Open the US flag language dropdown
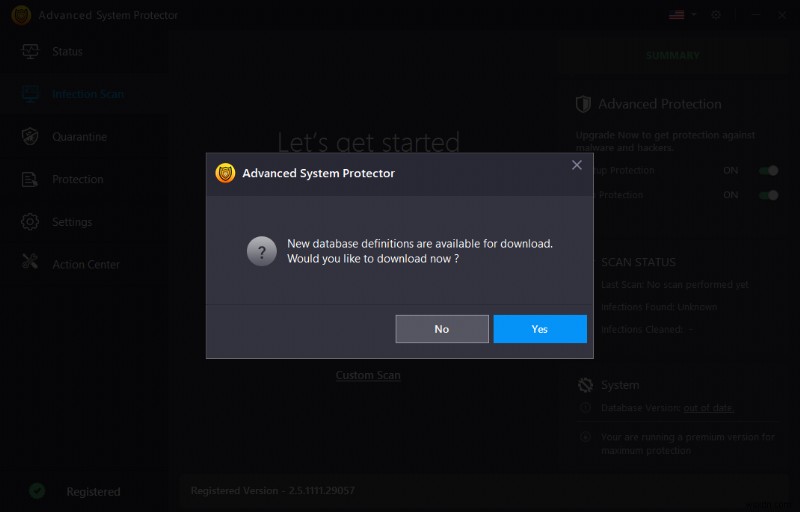The width and height of the screenshot is (800, 512). coord(682,15)
